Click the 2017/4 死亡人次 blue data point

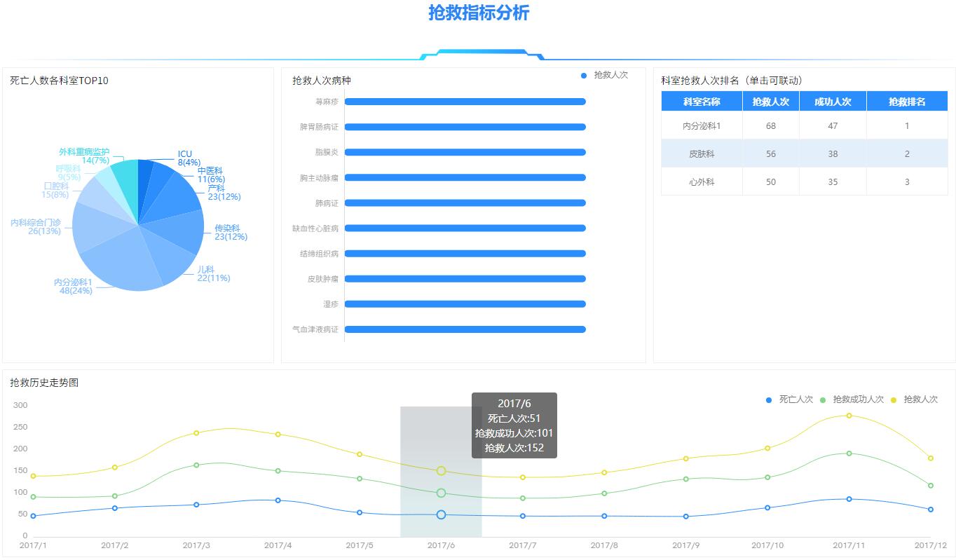click(x=278, y=500)
